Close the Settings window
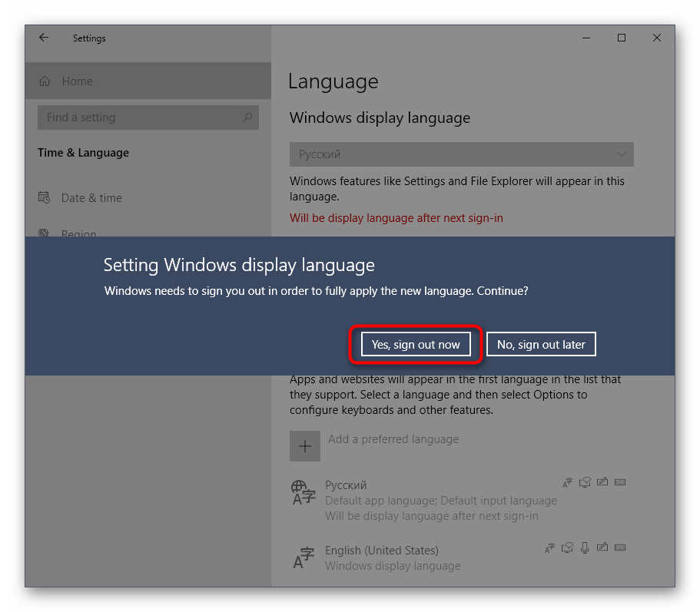The height and width of the screenshot is (612, 700). (657, 38)
